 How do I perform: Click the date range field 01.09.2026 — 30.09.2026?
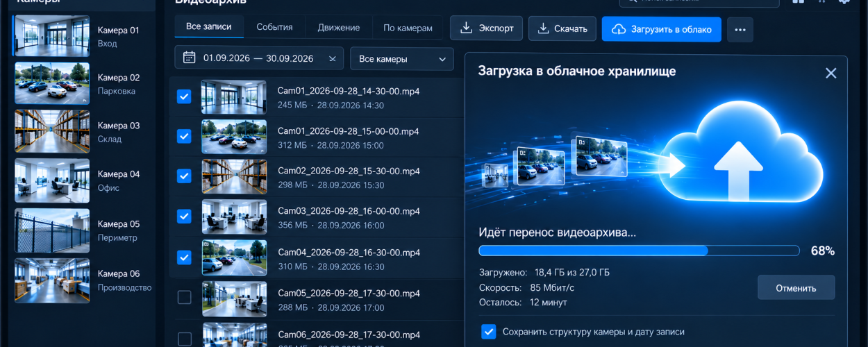[x=260, y=59]
